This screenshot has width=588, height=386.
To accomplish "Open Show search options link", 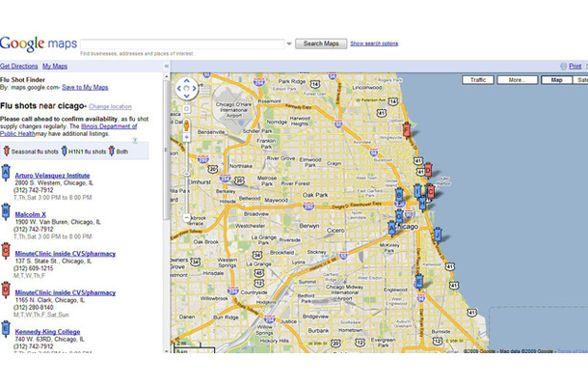I will (x=374, y=43).
